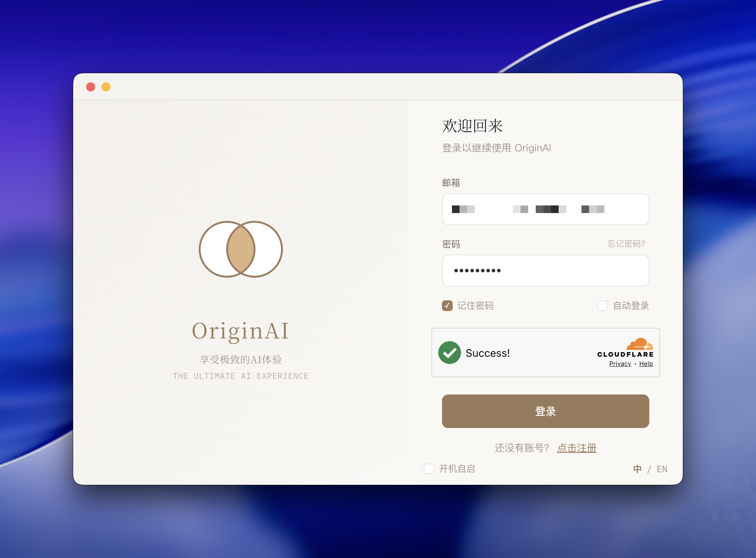Minimize the window with yellow button
The width and height of the screenshot is (756, 558).
pos(106,87)
